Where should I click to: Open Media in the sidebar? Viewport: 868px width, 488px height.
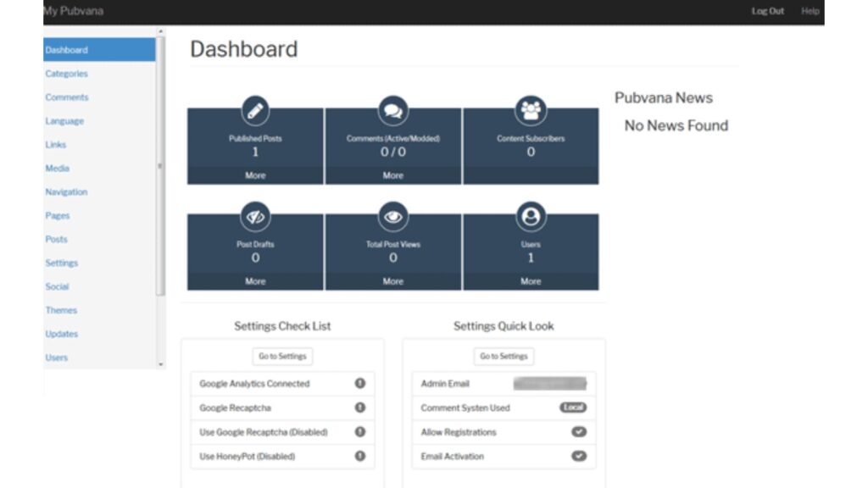(x=57, y=169)
